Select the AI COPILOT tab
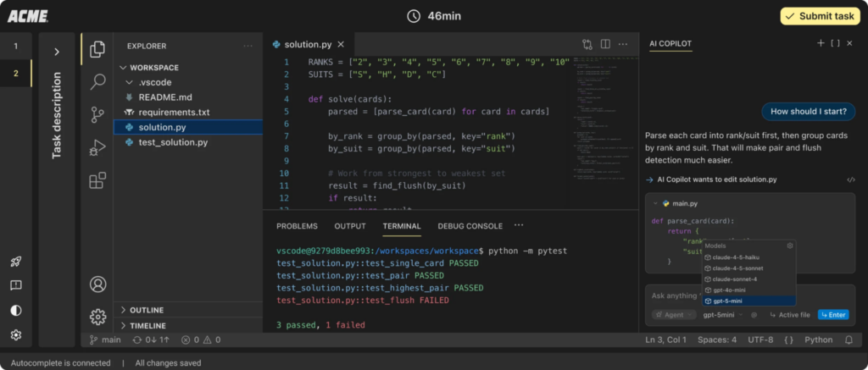 (670, 44)
